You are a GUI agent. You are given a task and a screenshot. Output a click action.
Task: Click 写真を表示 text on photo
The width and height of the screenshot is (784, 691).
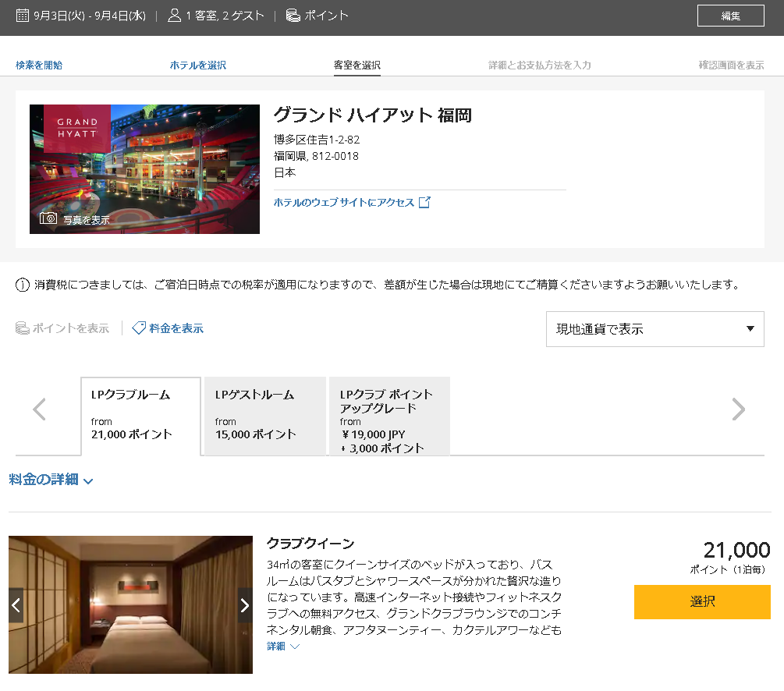pyautogui.click(x=87, y=219)
